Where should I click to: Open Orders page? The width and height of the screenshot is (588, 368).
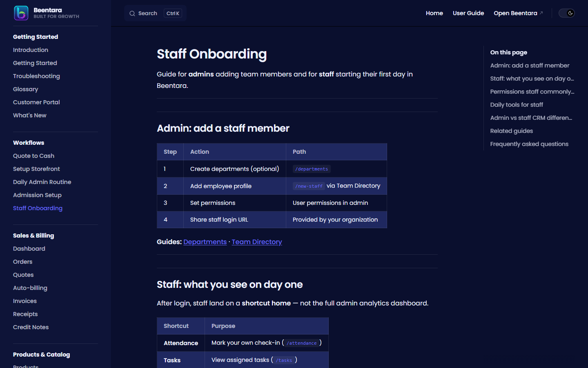22,262
